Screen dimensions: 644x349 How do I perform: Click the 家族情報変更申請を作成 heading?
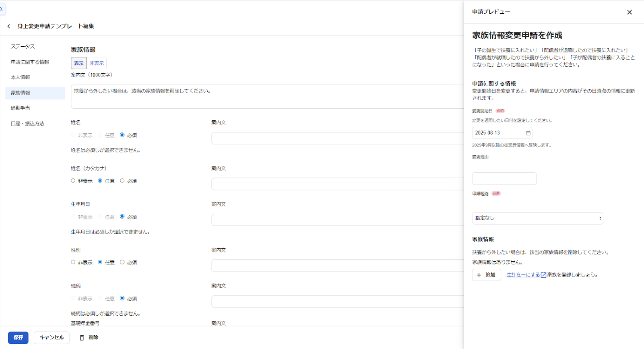coord(517,35)
